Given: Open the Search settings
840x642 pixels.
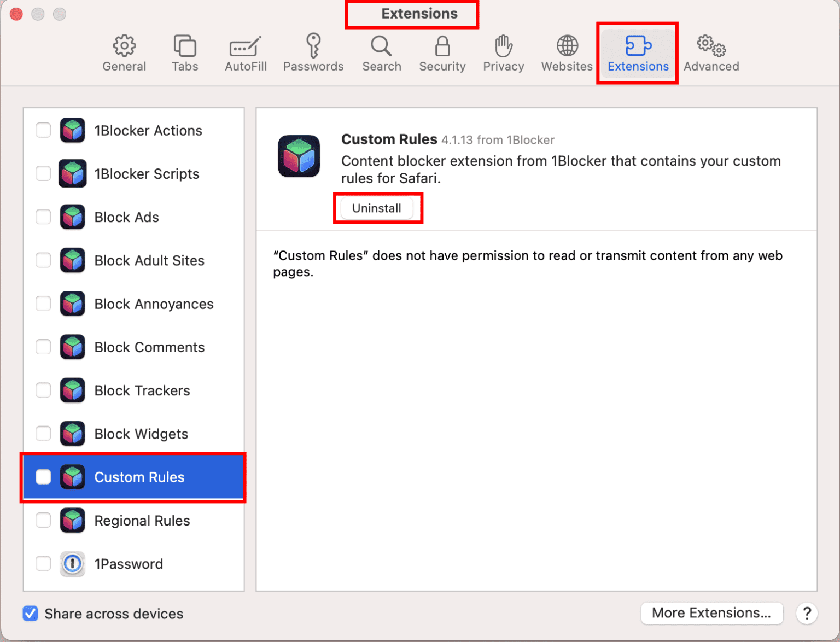Looking at the screenshot, I should [381, 53].
